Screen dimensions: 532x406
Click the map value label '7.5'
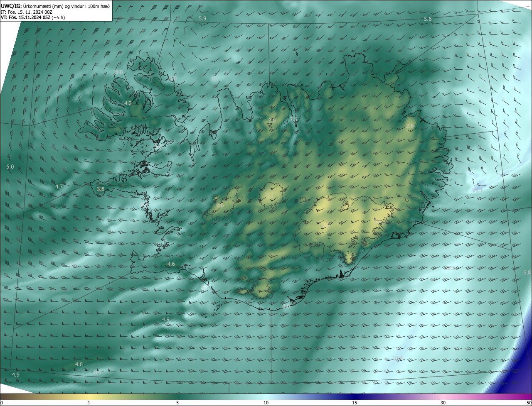coord(293,120)
